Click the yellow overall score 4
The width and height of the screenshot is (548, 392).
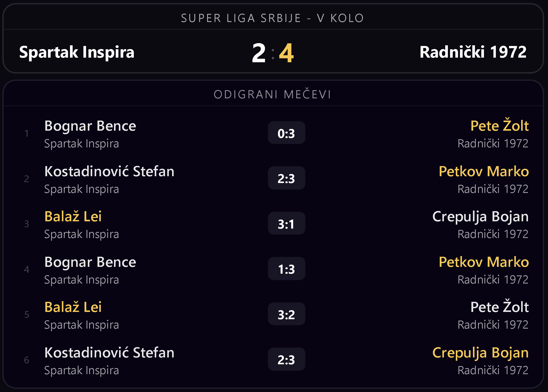click(286, 53)
